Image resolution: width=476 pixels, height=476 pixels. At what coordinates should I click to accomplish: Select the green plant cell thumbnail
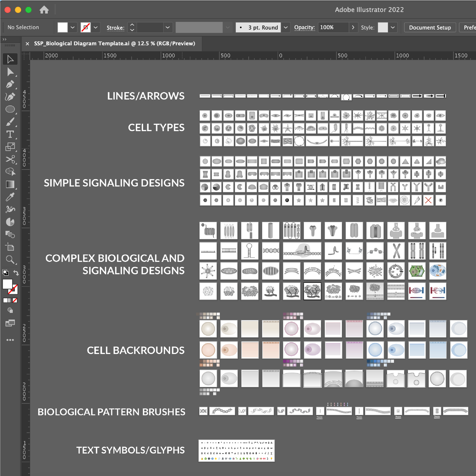417,271
